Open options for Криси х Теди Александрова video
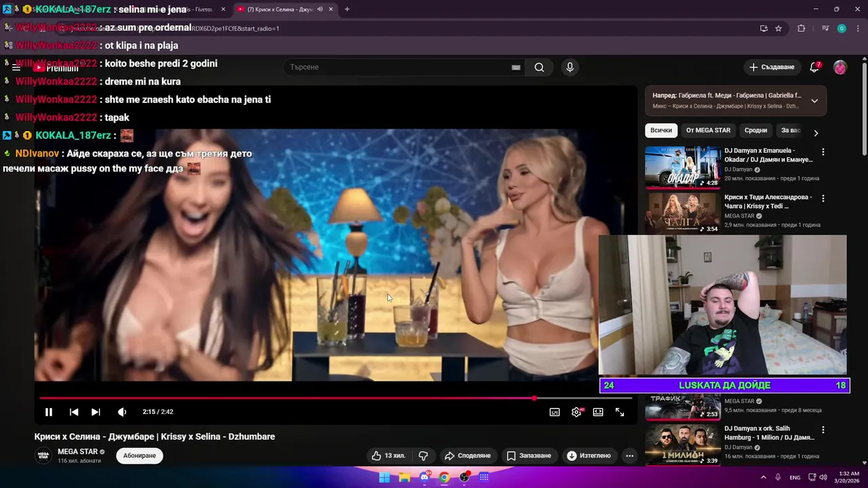Screen dimensions: 868x488 (x=823, y=199)
